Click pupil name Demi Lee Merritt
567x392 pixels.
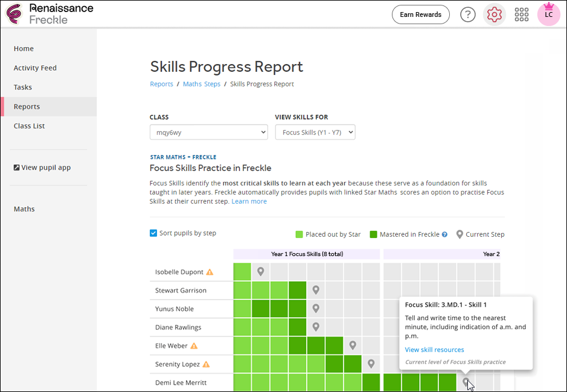point(181,382)
